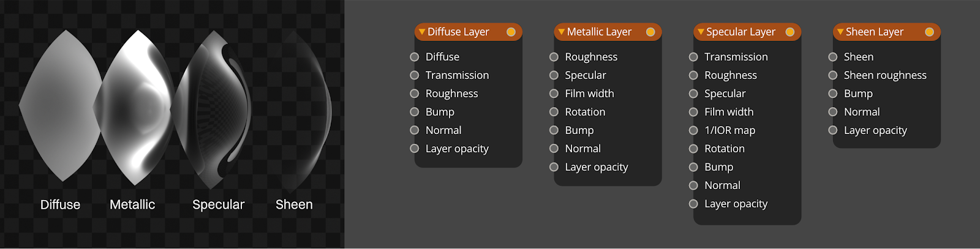
Task: Click the 1/IOR map input pin
Action: 693,130
